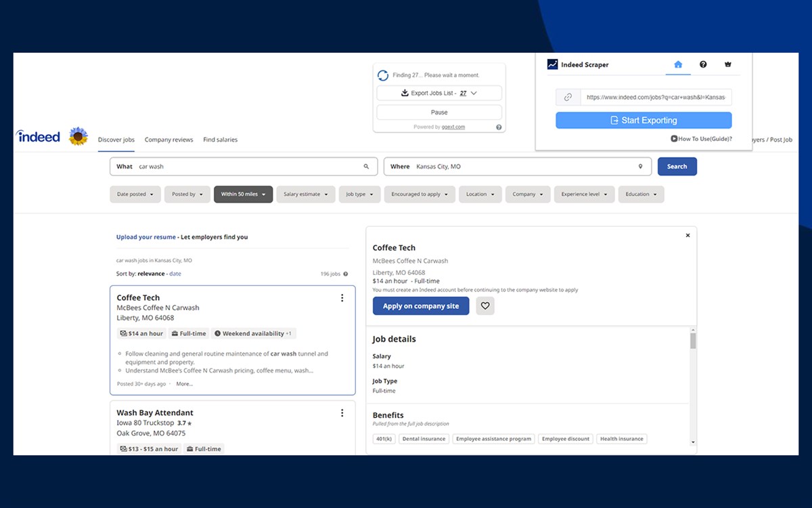The width and height of the screenshot is (812, 508).
Task: Open the Within 50 miles dropdown
Action: coord(244,194)
